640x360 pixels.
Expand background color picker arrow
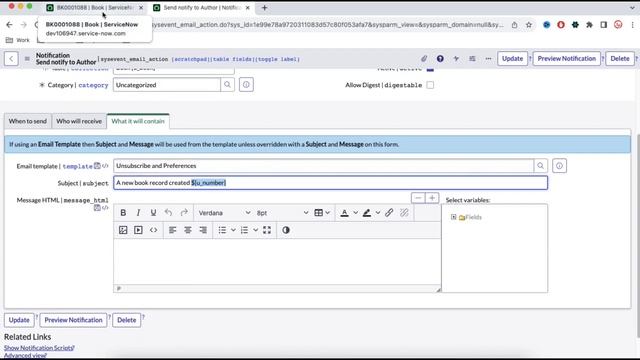378,213
